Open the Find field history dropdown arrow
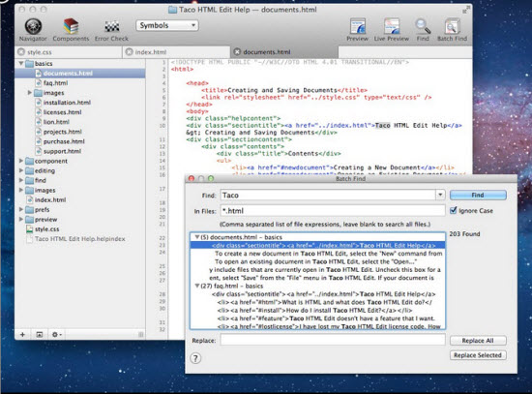 click(x=440, y=195)
